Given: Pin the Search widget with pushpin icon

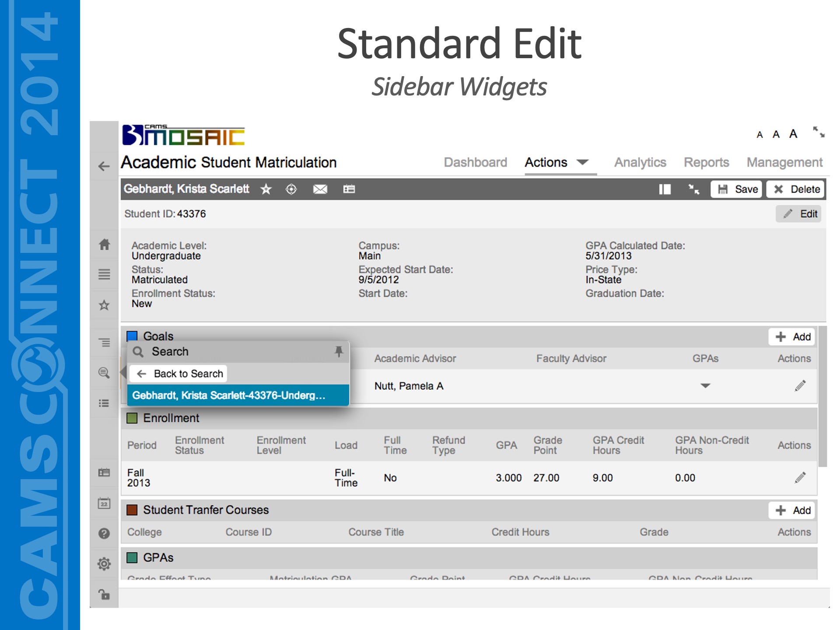Looking at the screenshot, I should (x=339, y=351).
